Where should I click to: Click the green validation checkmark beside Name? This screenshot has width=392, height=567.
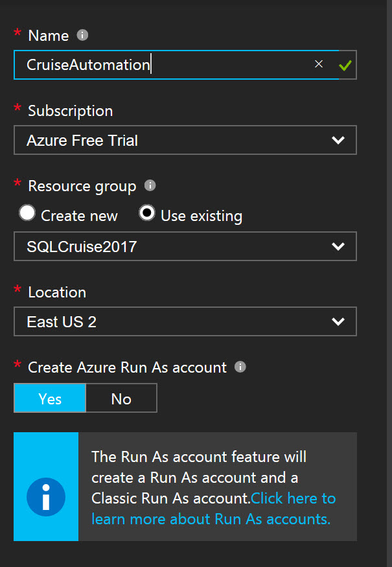click(345, 64)
